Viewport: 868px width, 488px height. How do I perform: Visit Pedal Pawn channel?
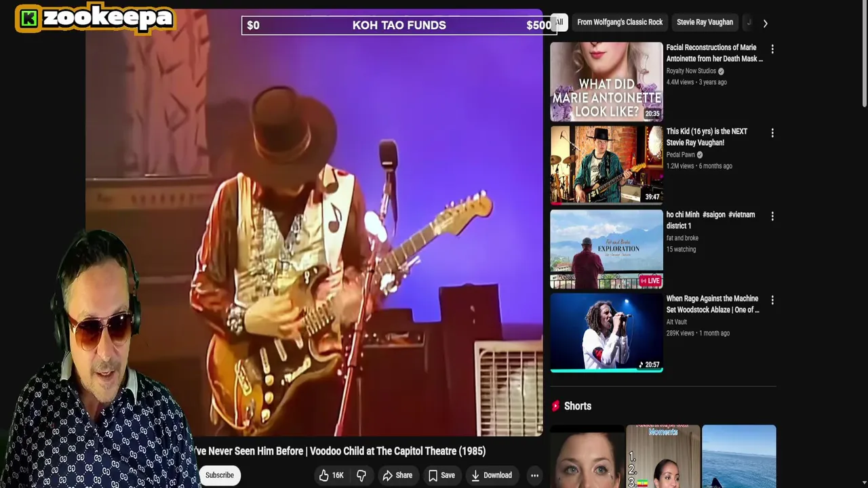pos(680,155)
